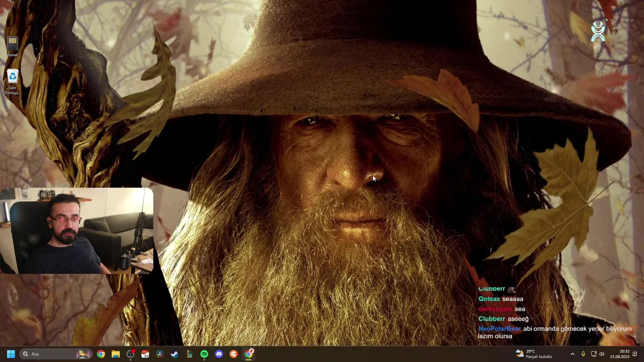Click the 'NeoPolarBear' chat username
This screenshot has width=644, height=362.
tap(499, 329)
